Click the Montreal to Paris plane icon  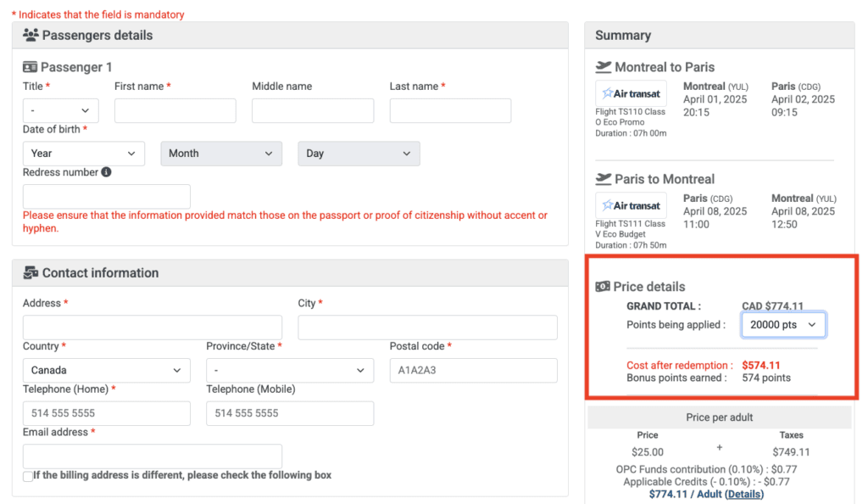604,67
